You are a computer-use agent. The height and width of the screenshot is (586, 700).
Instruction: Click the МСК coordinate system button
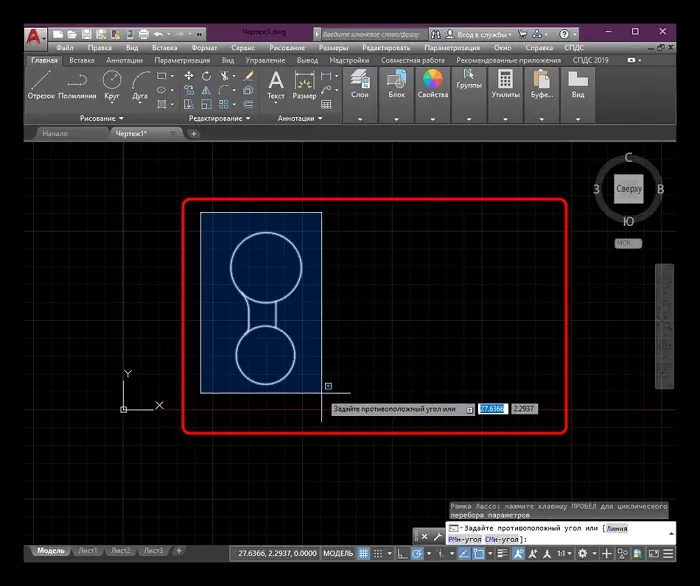click(x=628, y=243)
